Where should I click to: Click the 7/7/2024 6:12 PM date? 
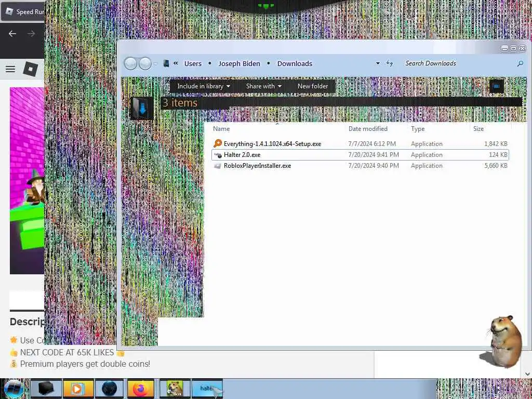click(372, 144)
